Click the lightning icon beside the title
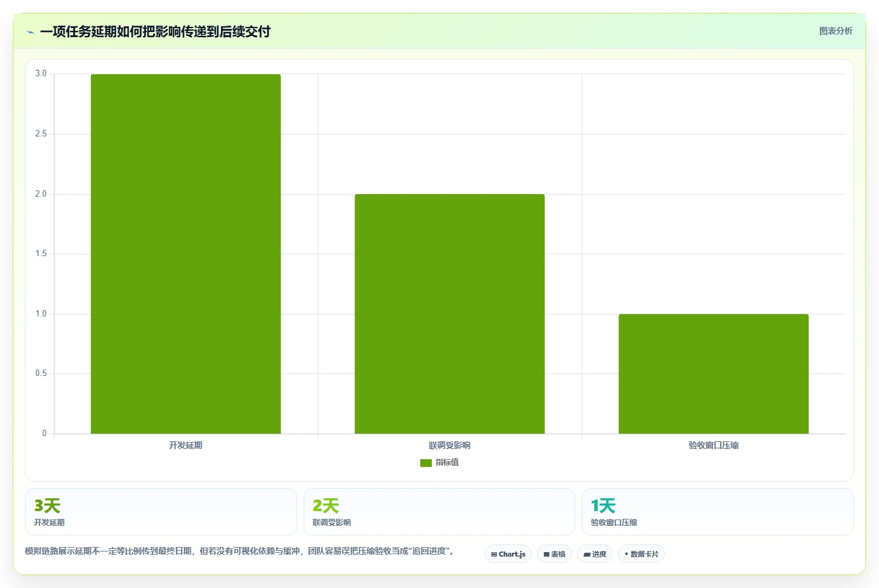The height and width of the screenshot is (588, 879). 31,32
